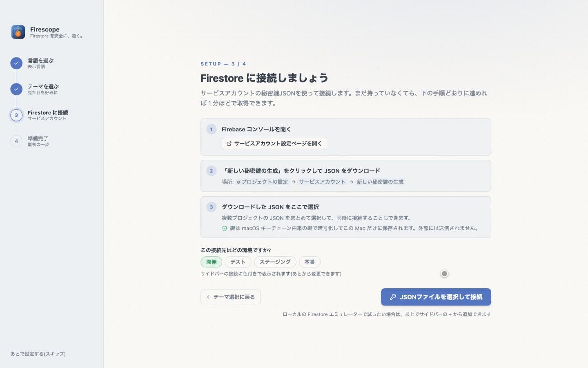This screenshot has height=368, width=588.
Task: Click the shield icon beside keychain note
Action: [x=225, y=229]
